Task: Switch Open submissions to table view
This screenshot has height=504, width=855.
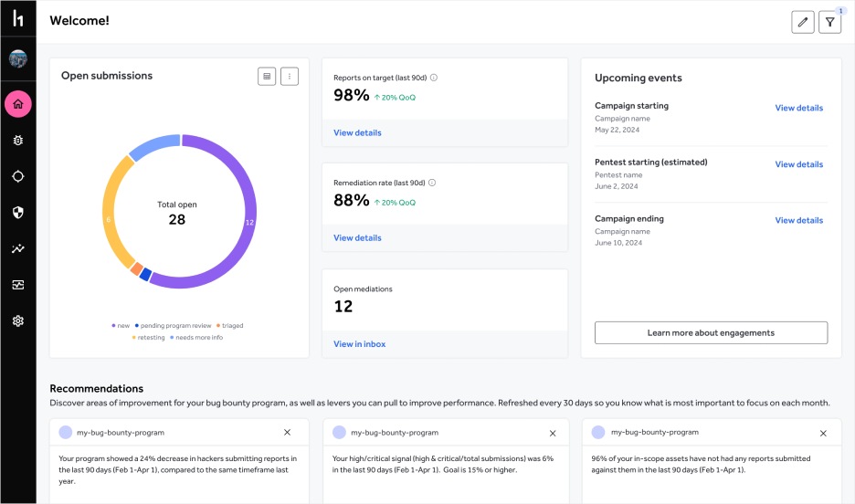Action: click(267, 77)
